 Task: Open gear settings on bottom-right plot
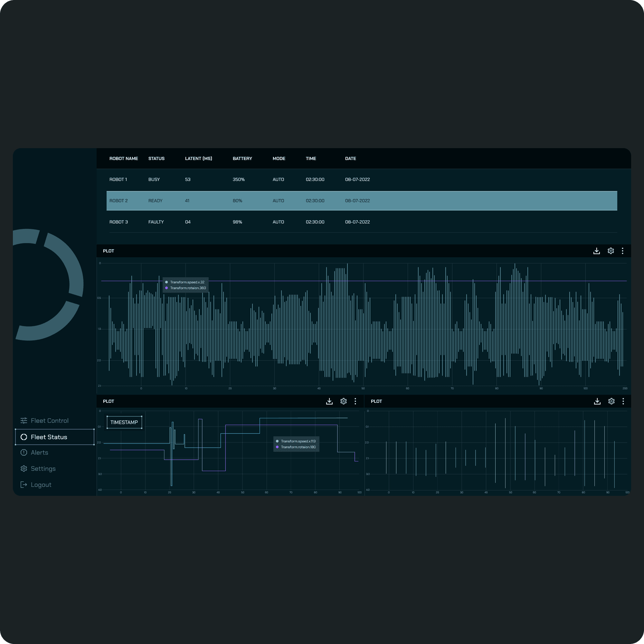(611, 401)
